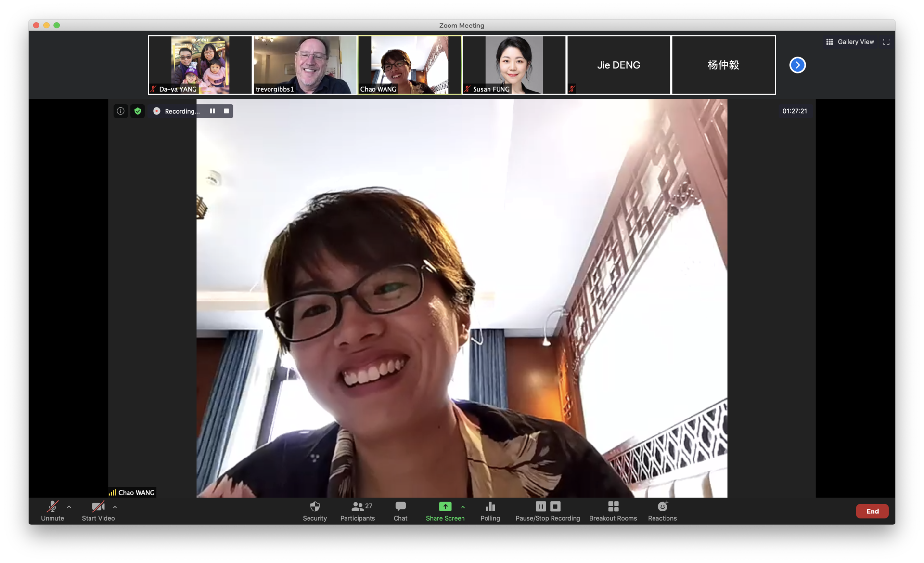Switch to Gallery View
Image resolution: width=924 pixels, height=563 pixels.
850,42
